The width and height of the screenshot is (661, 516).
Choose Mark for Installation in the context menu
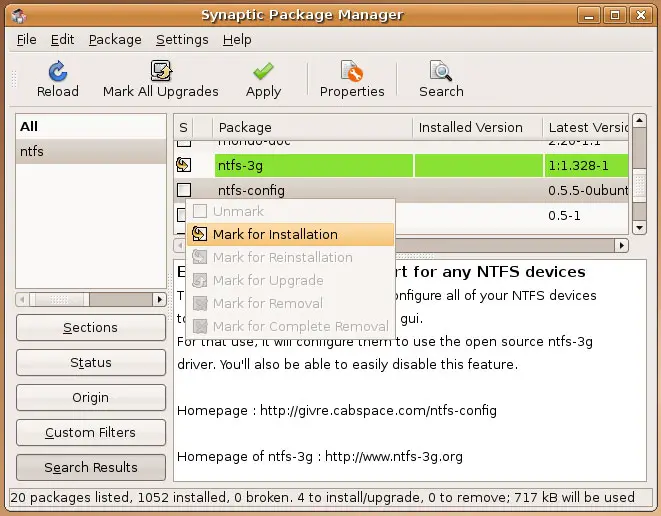(x=290, y=234)
